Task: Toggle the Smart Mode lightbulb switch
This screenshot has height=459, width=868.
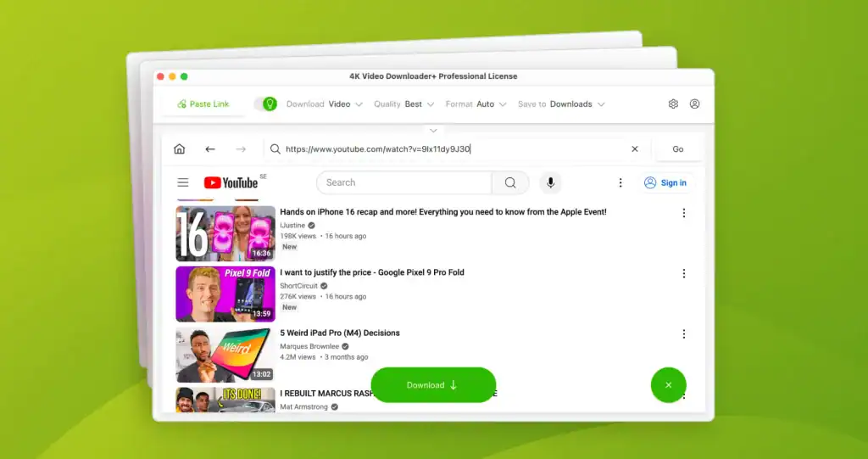Action: coord(265,104)
